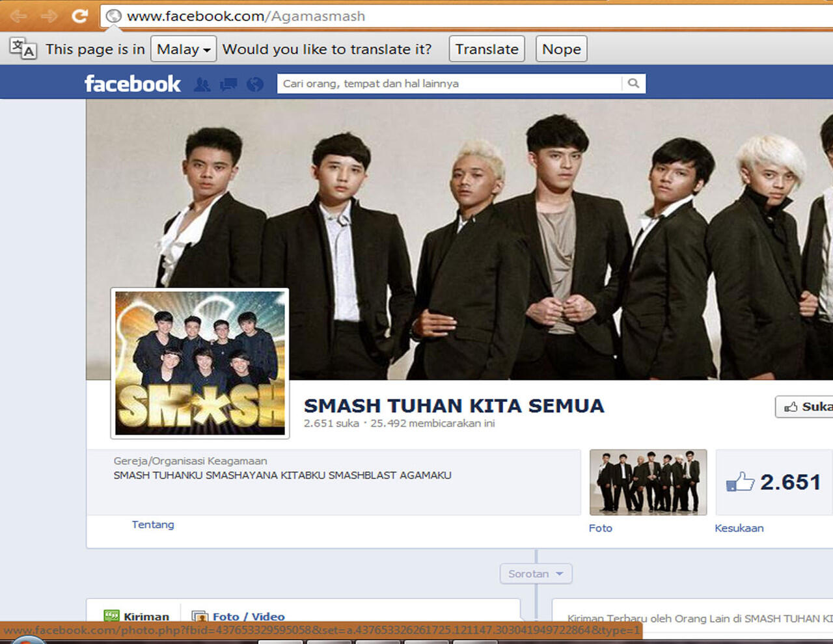Click the 2.651 suka count text
Screen dimensions: 833x644
(x=331, y=423)
